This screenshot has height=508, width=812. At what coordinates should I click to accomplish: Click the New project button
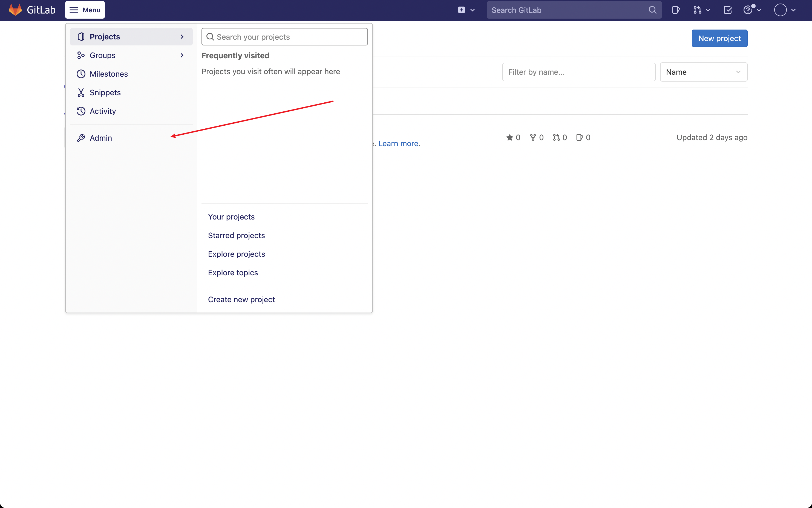tap(719, 38)
